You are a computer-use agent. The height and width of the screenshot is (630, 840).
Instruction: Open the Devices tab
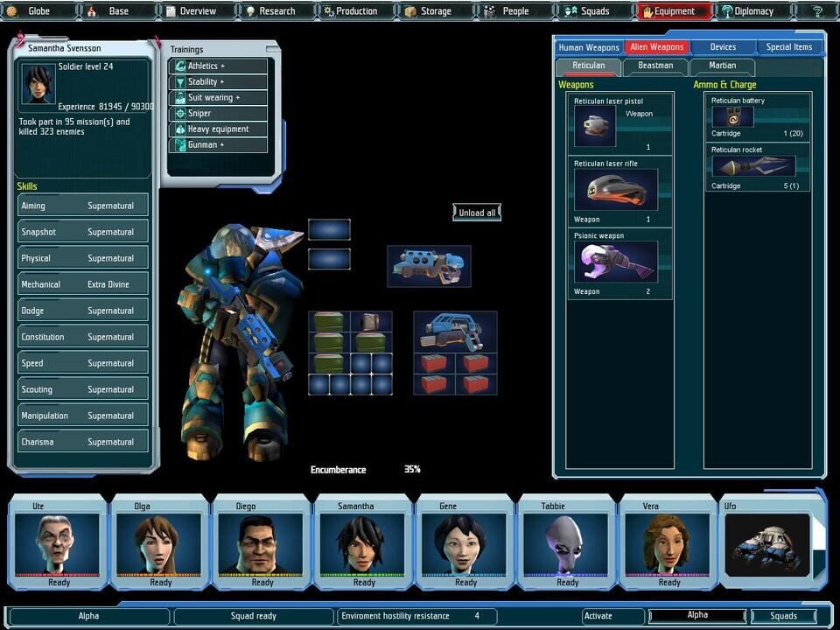(x=723, y=47)
